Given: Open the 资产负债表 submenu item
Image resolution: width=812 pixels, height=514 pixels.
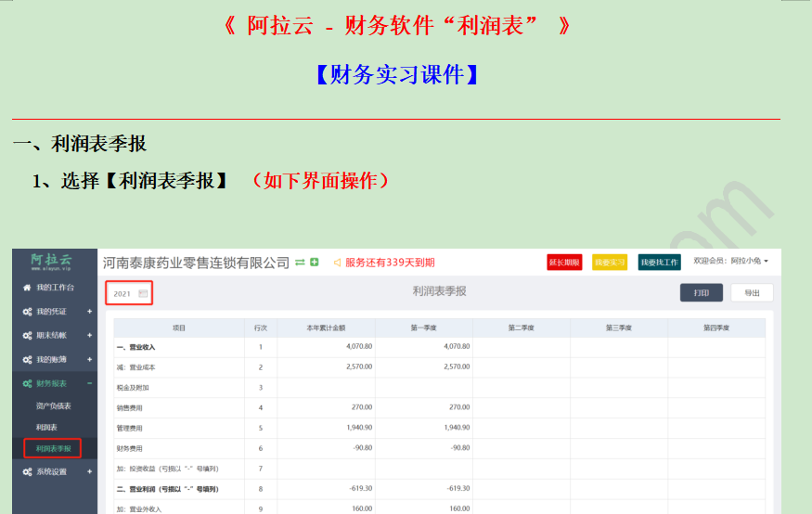Looking at the screenshot, I should click(x=53, y=405).
